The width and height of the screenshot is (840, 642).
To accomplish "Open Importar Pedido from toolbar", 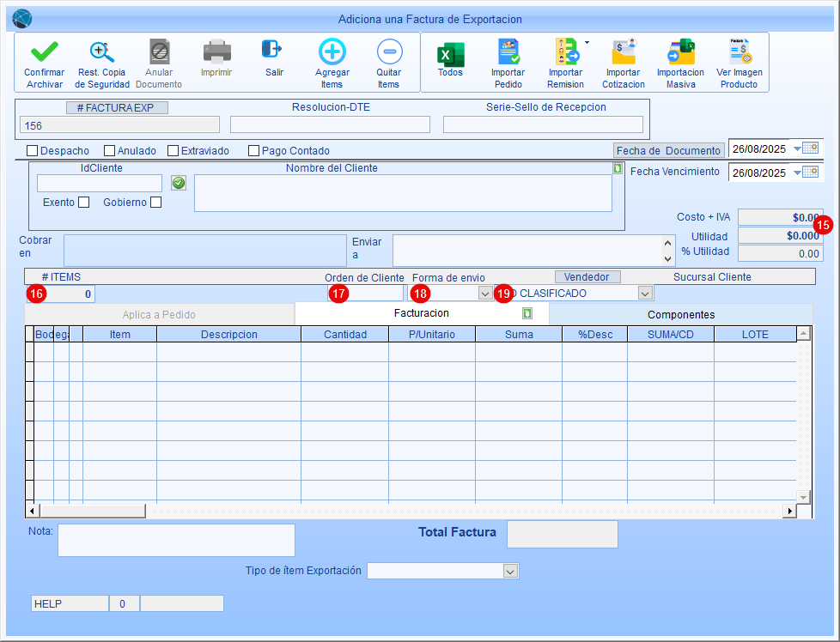I will click(508, 53).
